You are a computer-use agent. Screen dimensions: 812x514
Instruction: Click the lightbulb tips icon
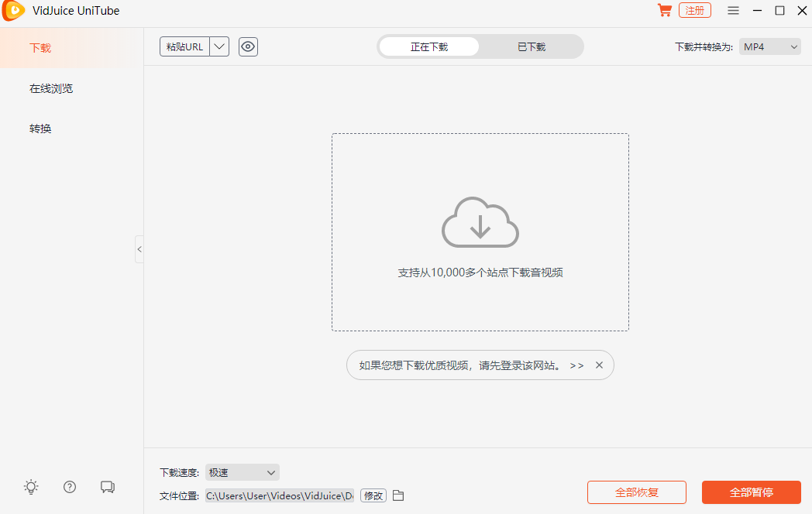(31, 487)
